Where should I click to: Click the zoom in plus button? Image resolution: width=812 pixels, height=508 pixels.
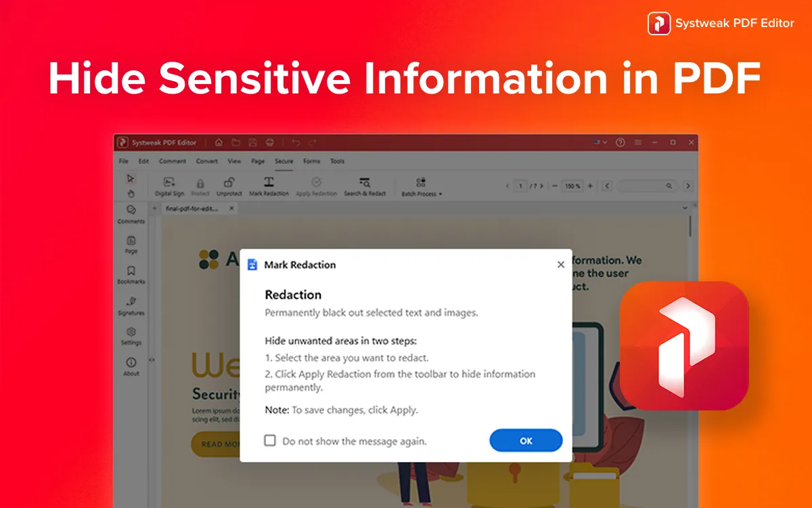tap(590, 186)
